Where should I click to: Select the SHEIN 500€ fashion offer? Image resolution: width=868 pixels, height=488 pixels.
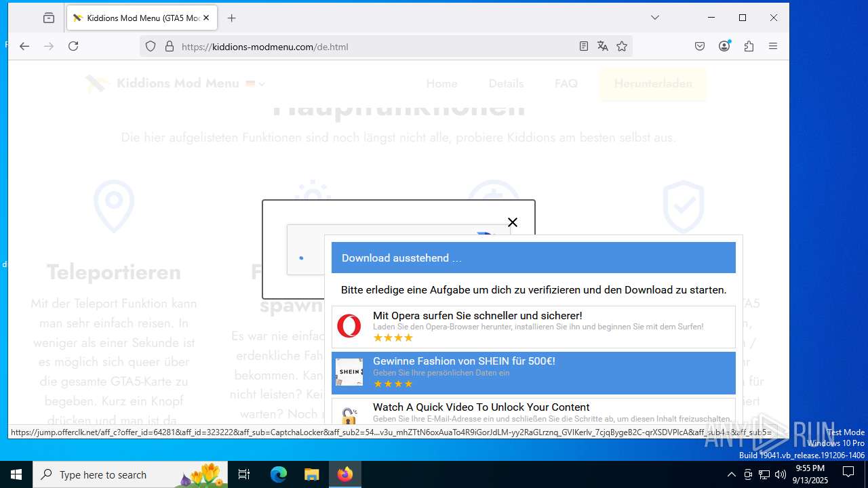click(x=534, y=373)
